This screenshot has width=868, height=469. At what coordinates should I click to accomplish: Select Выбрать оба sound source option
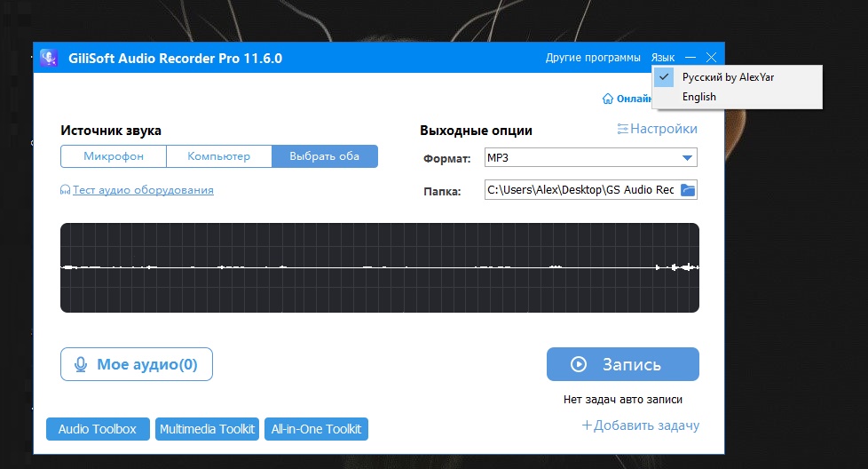(x=325, y=156)
